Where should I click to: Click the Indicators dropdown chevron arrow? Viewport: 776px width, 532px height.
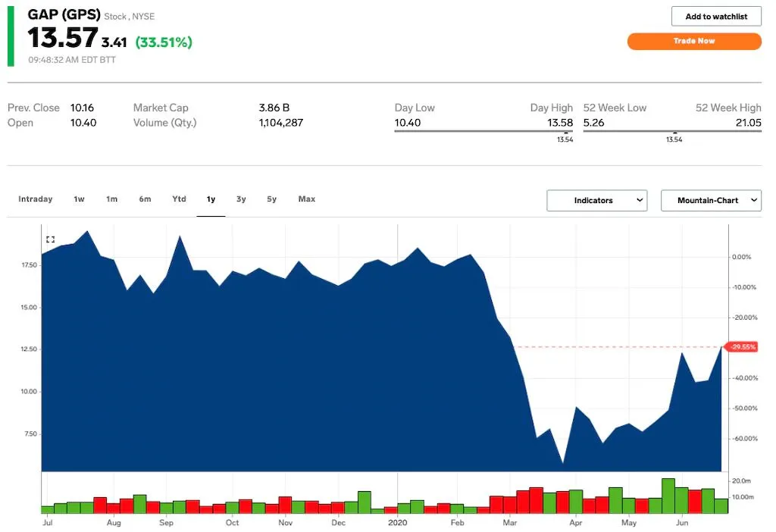pos(640,200)
